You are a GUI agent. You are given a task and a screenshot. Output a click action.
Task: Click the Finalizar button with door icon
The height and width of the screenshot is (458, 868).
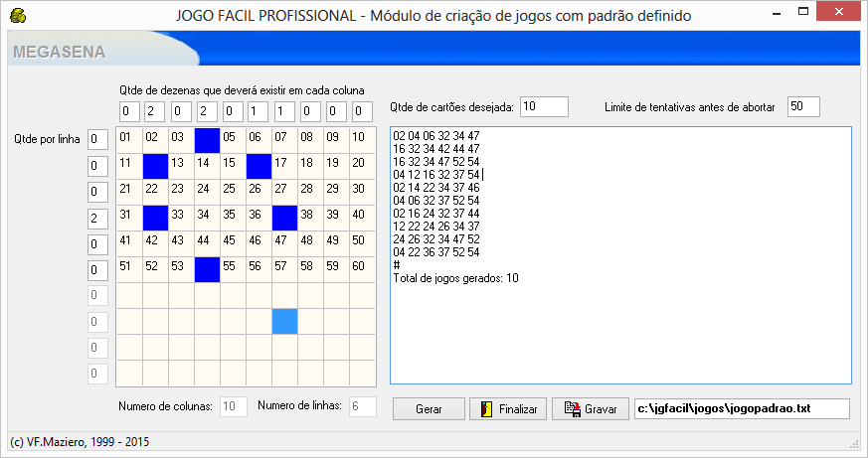pos(508,408)
